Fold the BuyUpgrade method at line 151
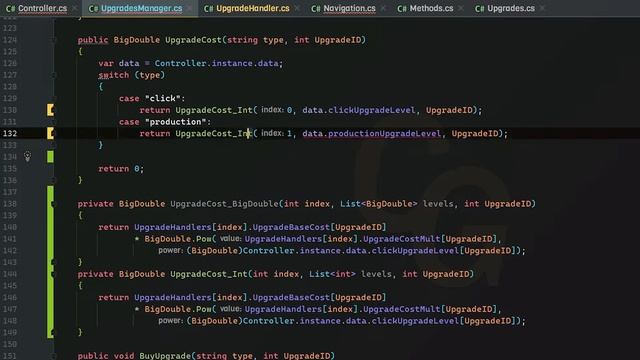Viewport: 640px width, 360px height. tap(54, 356)
